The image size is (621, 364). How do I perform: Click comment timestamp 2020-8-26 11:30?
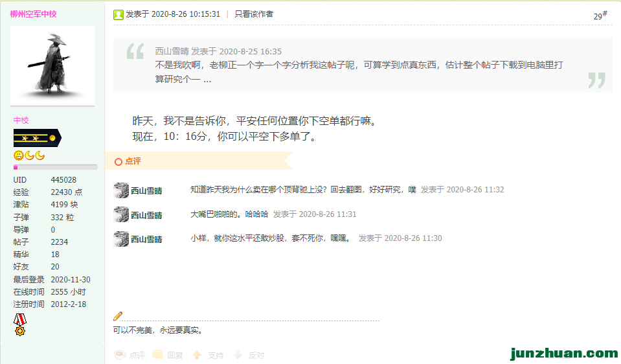click(413, 238)
